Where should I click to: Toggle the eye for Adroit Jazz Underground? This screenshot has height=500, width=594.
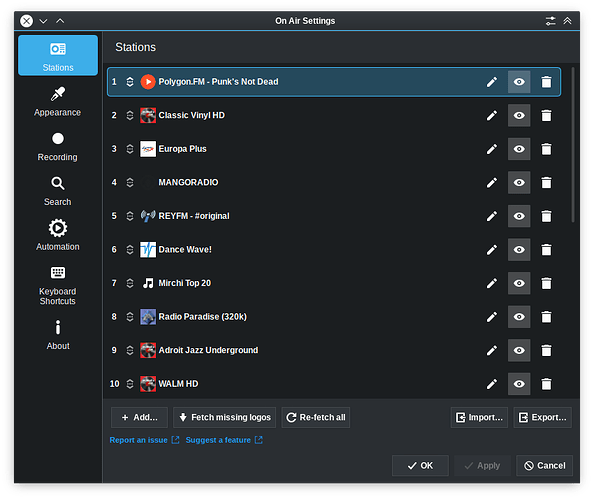click(x=519, y=350)
